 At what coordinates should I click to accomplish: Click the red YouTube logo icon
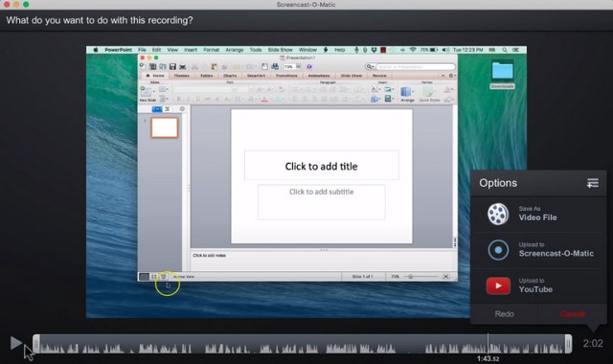click(x=498, y=285)
